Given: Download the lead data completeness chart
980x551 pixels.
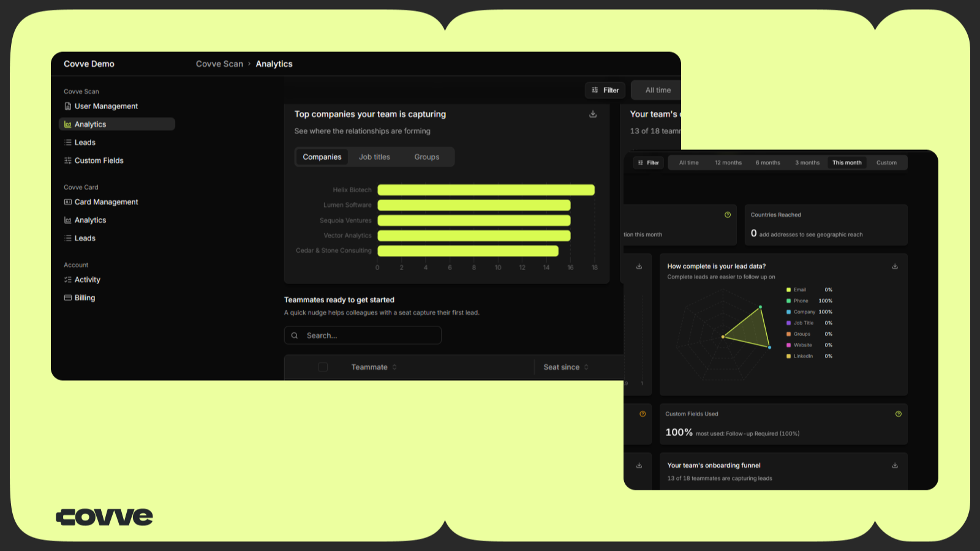Looking at the screenshot, I should point(895,266).
